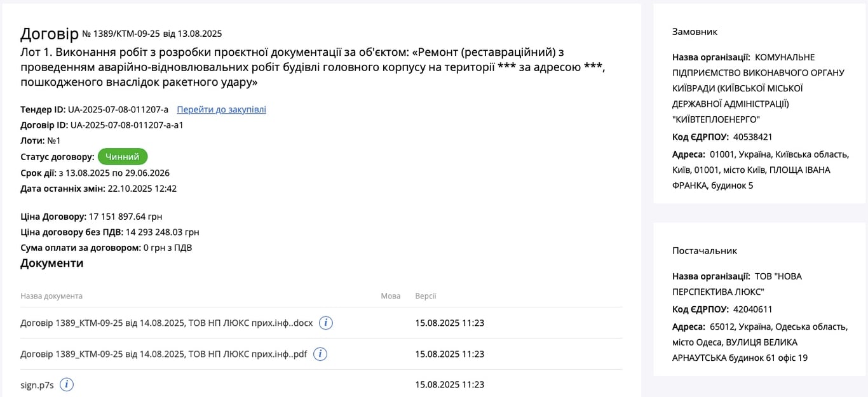
Task: Download Договір 1389_КТМ-09-25 PDF file
Action: point(164,354)
